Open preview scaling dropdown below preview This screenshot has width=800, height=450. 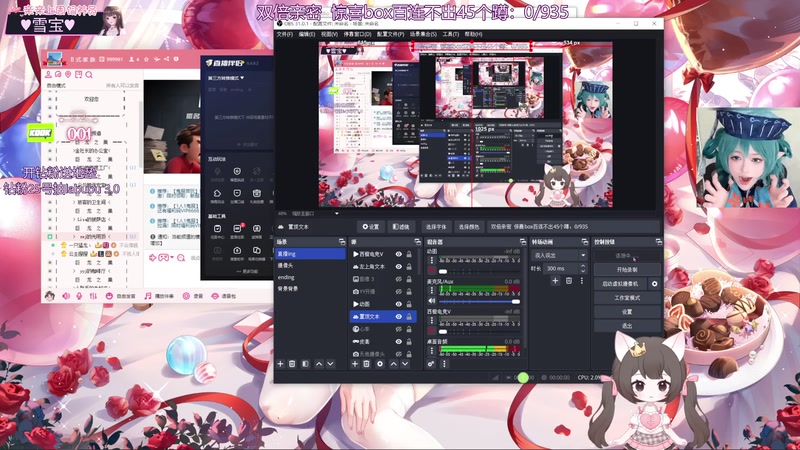coord(337,213)
